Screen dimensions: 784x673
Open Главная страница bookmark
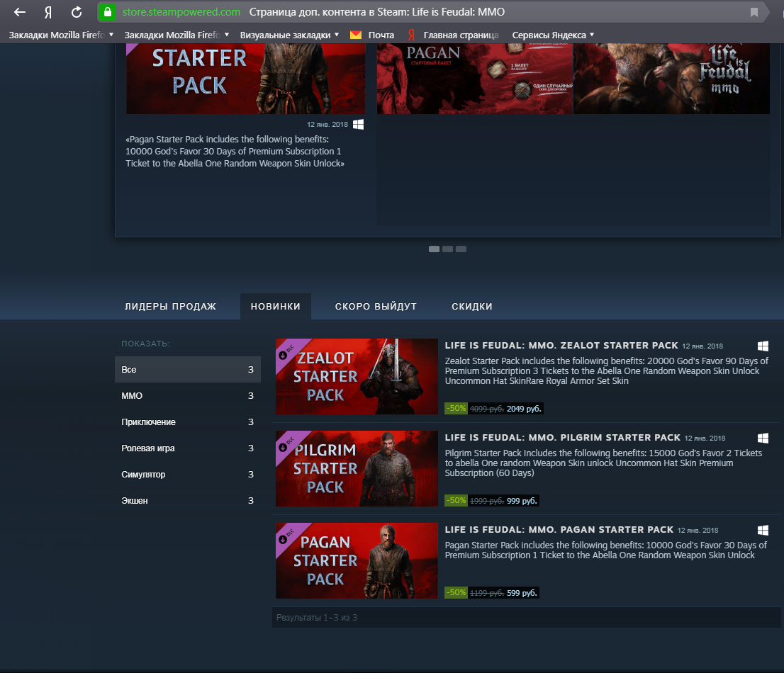(461, 35)
